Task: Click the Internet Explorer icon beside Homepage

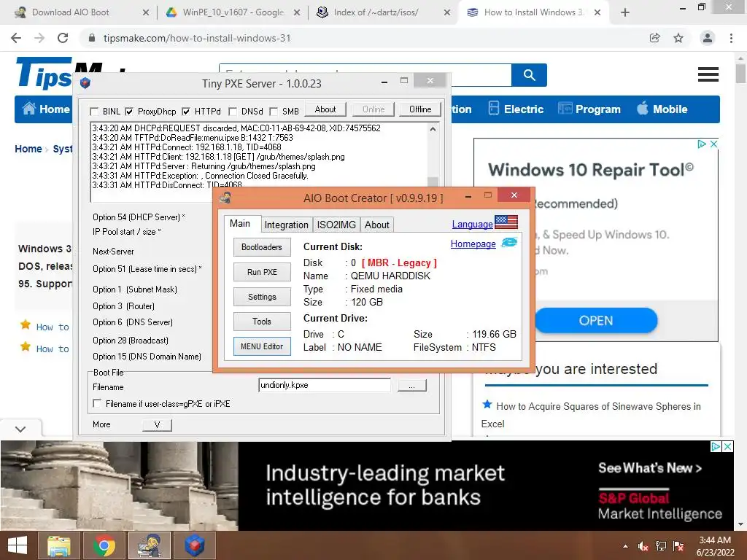Action: pyautogui.click(x=508, y=243)
